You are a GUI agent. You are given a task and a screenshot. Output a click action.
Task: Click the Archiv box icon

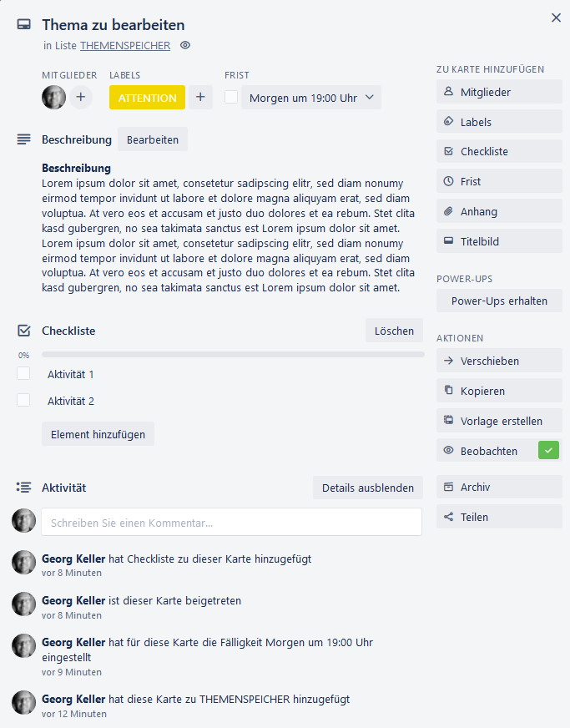tap(448, 487)
